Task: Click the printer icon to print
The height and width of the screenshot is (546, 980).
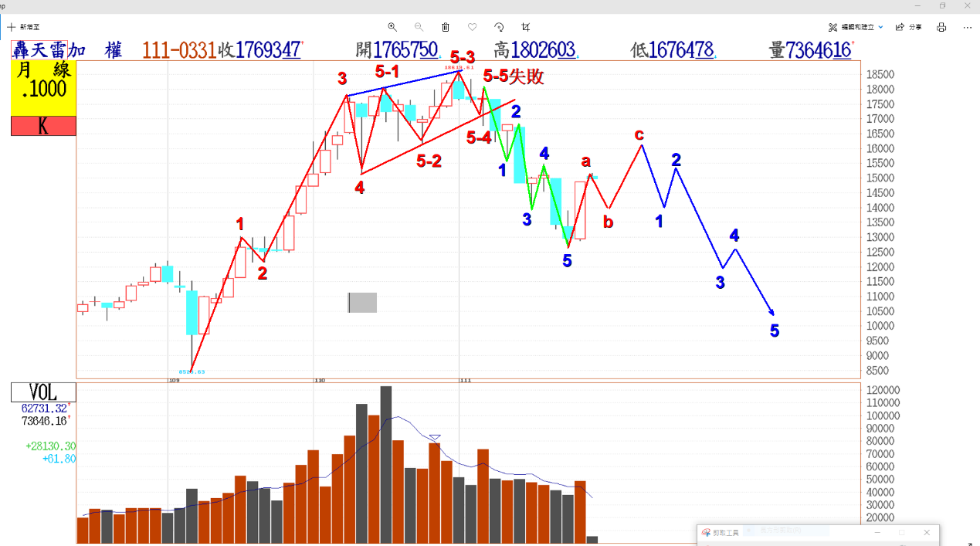Action: tap(941, 26)
